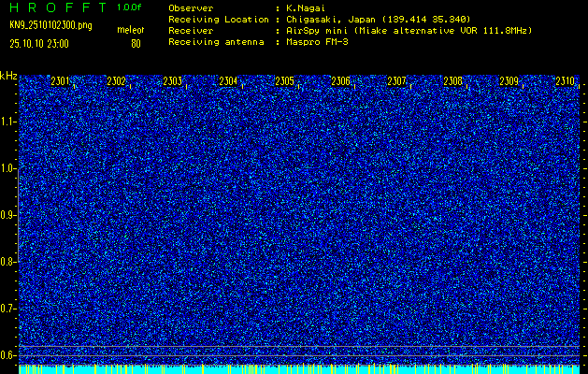Click the 0.7 frequency axis label
This screenshot has width=588, height=374.
point(8,309)
